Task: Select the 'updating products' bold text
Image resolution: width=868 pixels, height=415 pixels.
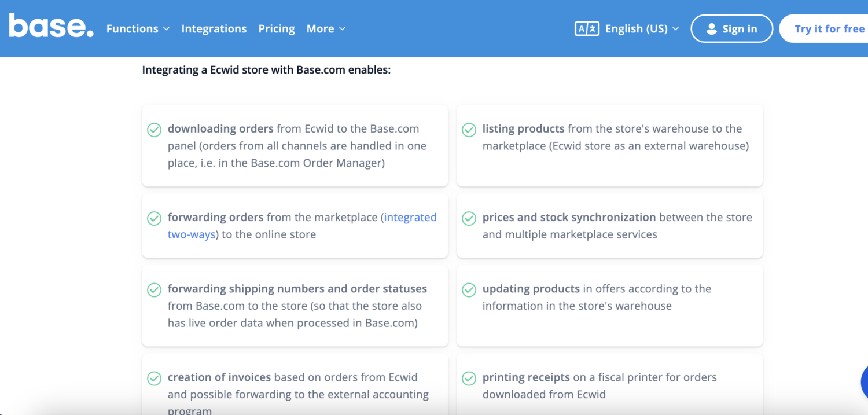Action: click(531, 289)
